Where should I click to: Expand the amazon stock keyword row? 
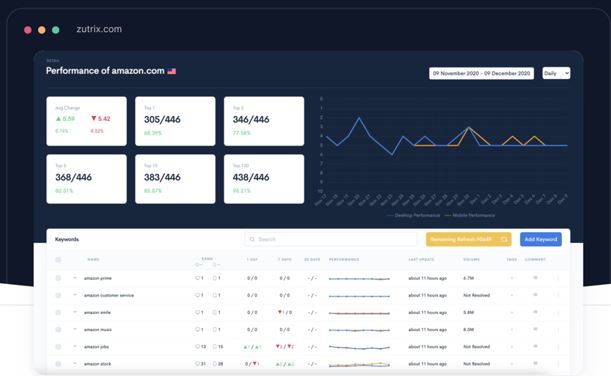click(74, 364)
